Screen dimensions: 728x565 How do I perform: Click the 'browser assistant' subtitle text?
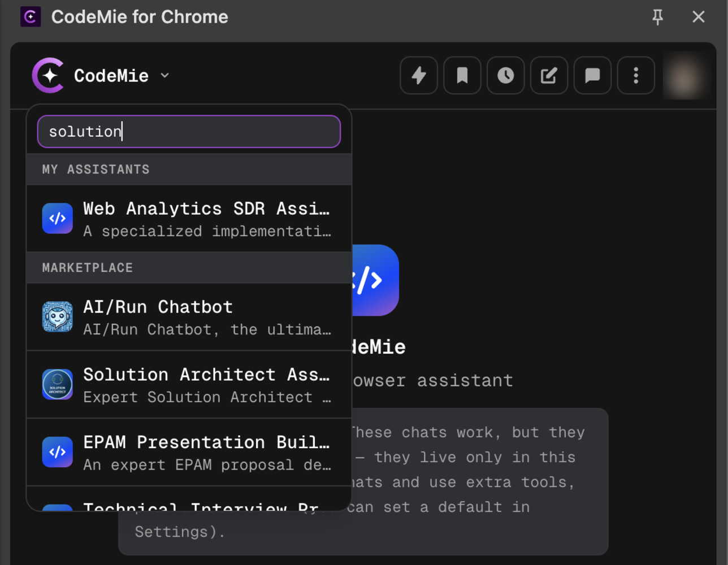point(433,380)
